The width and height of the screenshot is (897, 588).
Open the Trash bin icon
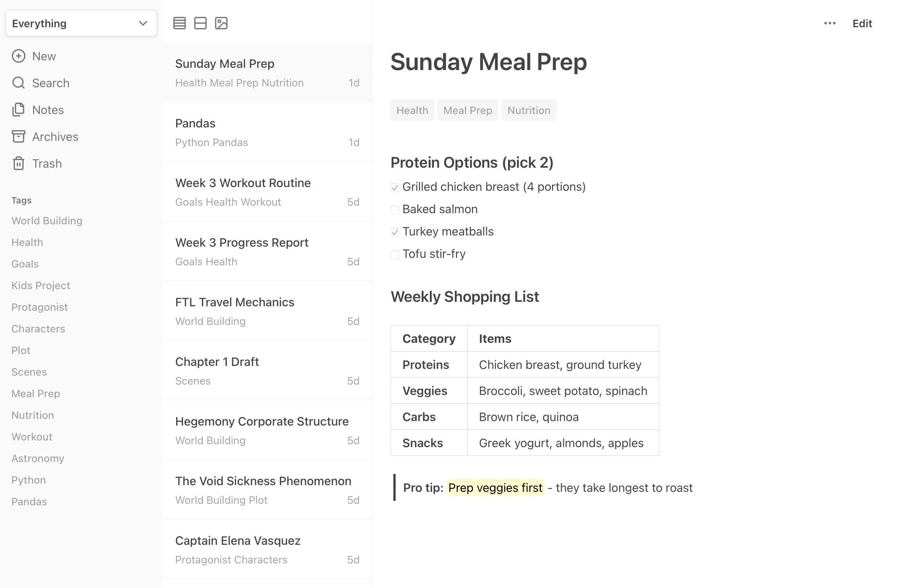point(19,164)
